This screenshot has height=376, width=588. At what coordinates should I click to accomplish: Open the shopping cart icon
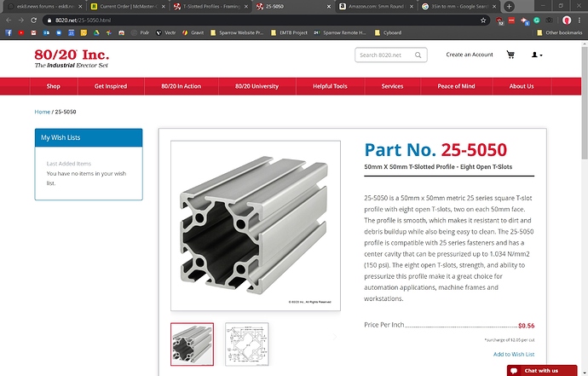510,55
